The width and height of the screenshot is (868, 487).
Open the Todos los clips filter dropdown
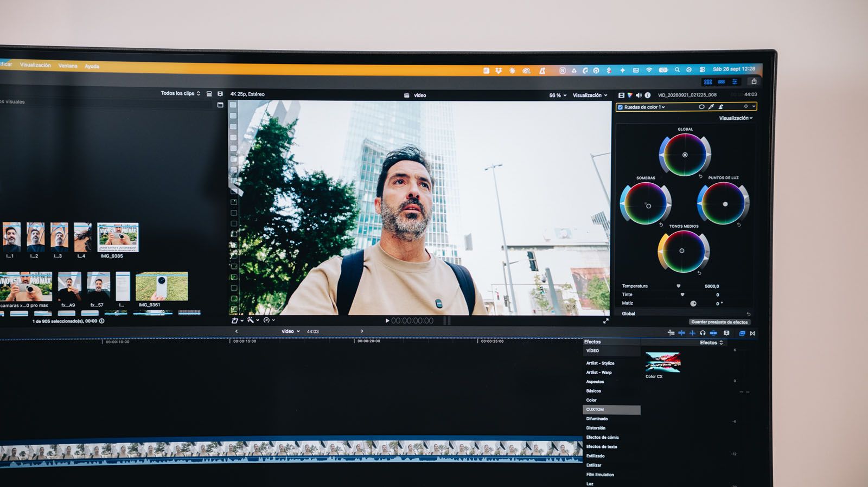tap(181, 93)
